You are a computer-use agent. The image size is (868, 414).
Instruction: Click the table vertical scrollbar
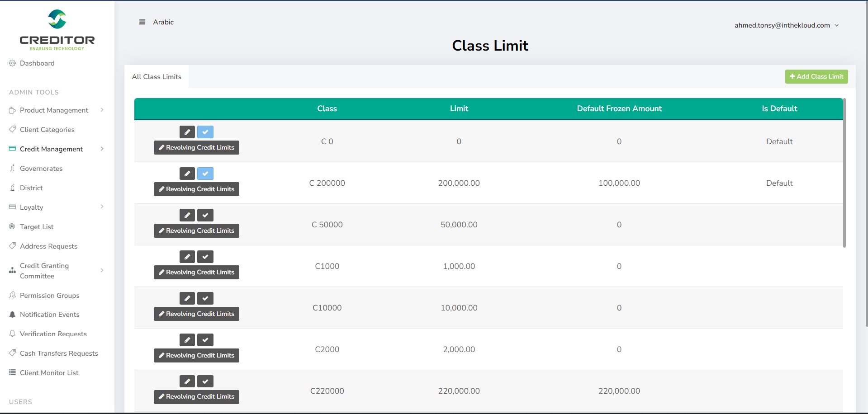point(844,173)
